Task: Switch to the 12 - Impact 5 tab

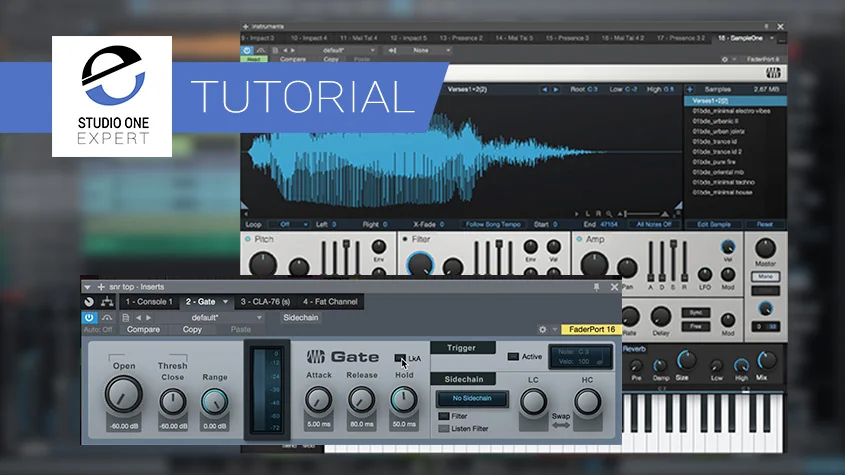Action: 408,38
